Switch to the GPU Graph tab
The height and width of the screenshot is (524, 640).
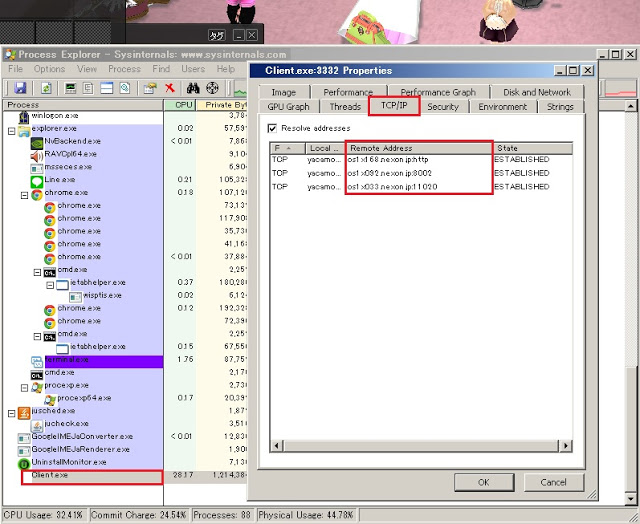[x=289, y=107]
